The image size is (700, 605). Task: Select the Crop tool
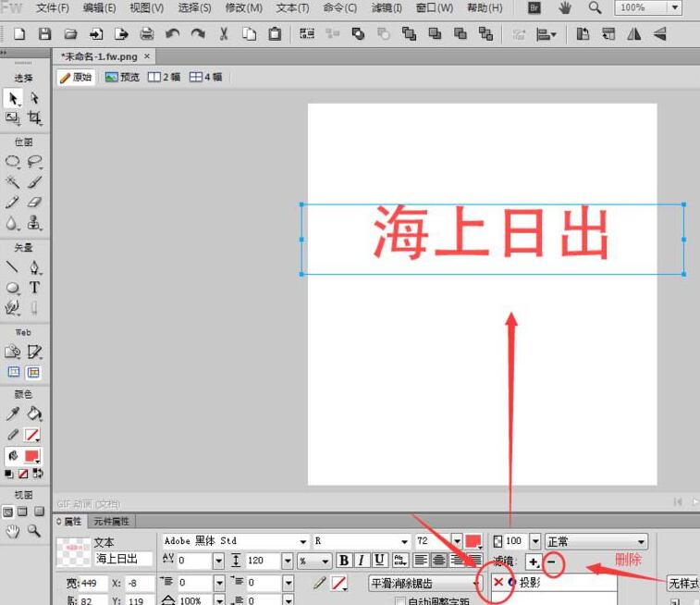tap(34, 118)
